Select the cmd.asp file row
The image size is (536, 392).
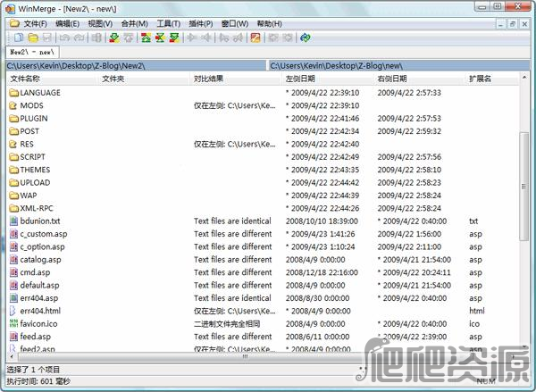(x=262, y=272)
